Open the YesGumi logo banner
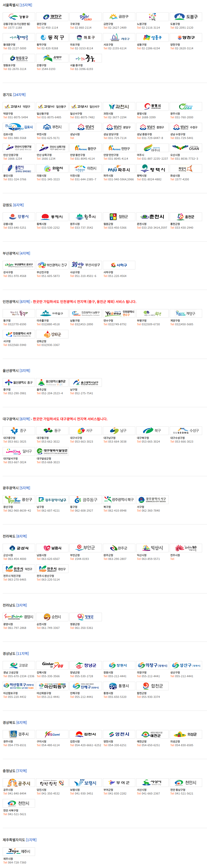 coord(52,734)
